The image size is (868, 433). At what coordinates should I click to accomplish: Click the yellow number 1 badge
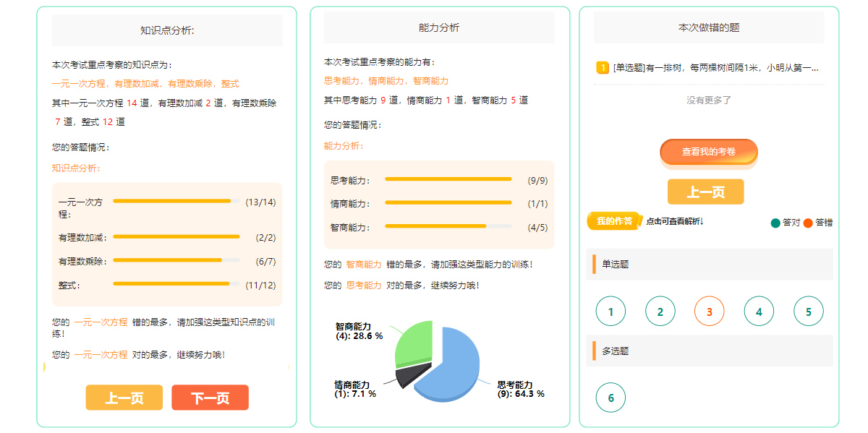(x=603, y=68)
